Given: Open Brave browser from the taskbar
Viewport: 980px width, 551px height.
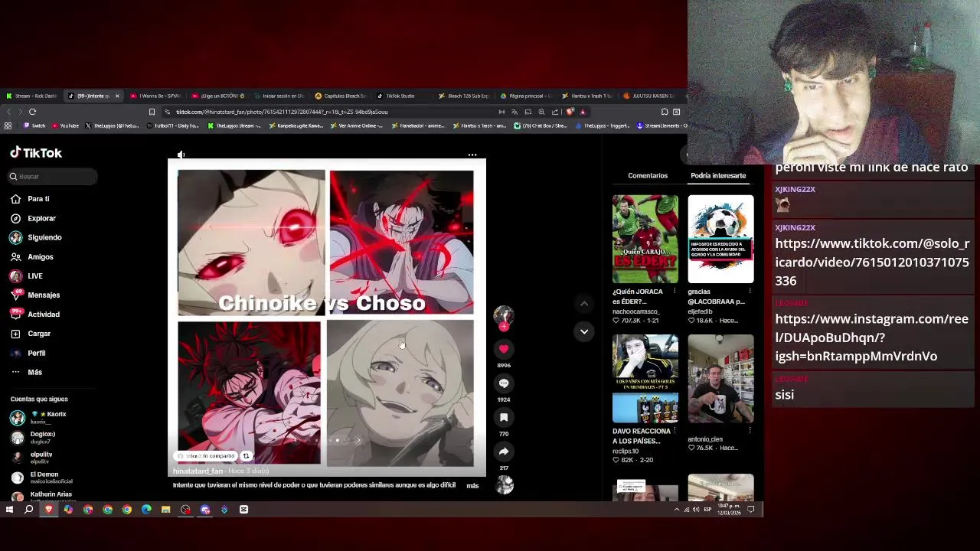Looking at the screenshot, I should click(49, 510).
